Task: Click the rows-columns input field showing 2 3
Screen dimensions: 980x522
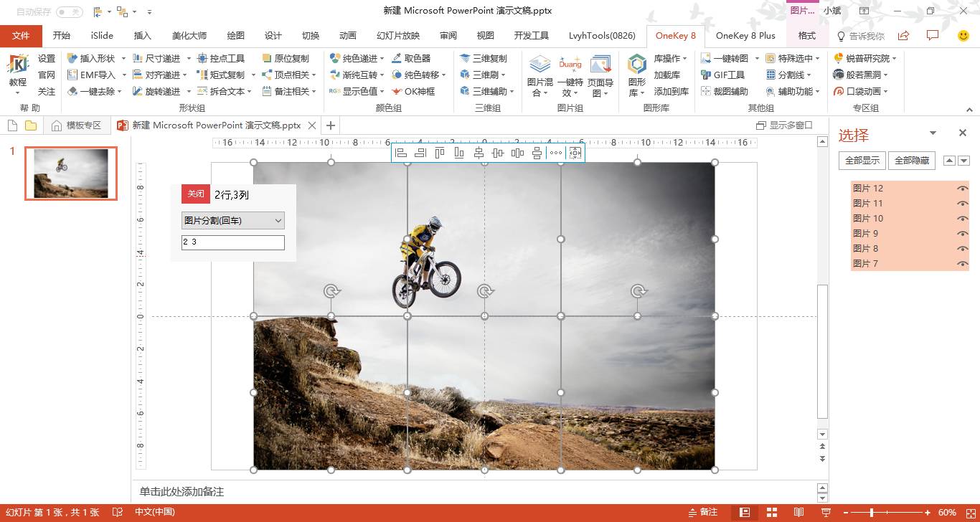Action: point(233,242)
